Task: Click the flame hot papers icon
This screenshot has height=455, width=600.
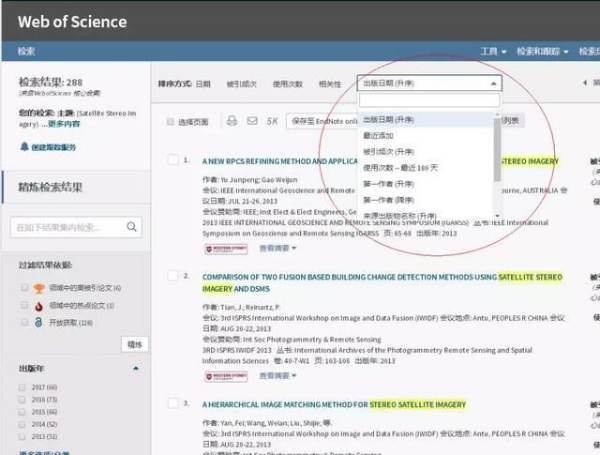Action: pyautogui.click(x=39, y=306)
